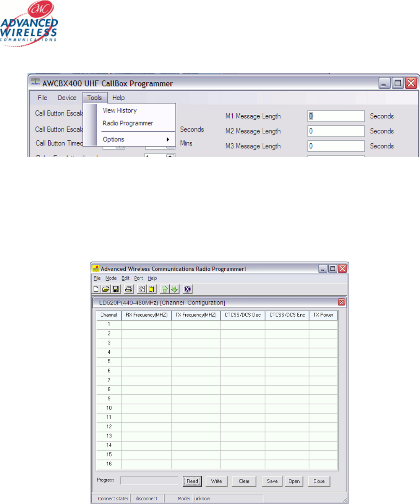This screenshot has width=420, height=504.
Task: Click the Tools menu in CallBox Programmer
Action: click(94, 98)
